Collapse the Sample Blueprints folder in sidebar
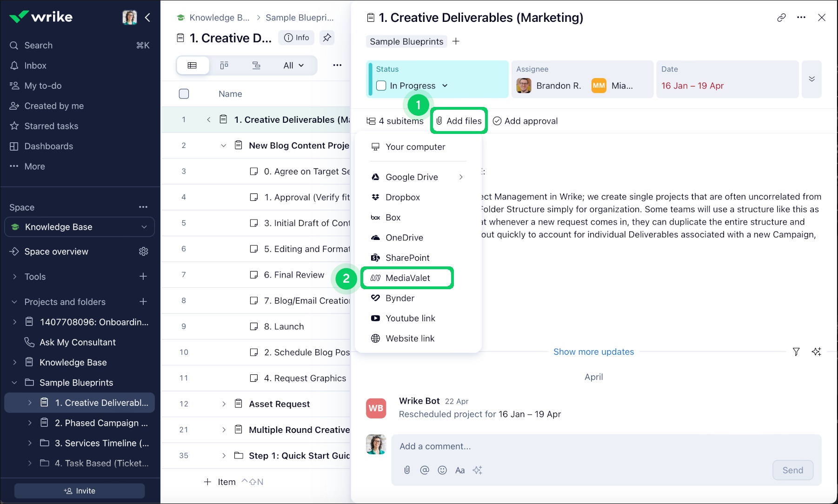838x504 pixels. pyautogui.click(x=14, y=383)
